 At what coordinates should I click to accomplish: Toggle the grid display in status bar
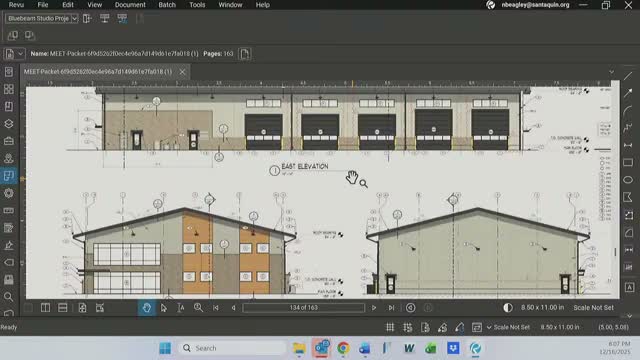(390, 327)
